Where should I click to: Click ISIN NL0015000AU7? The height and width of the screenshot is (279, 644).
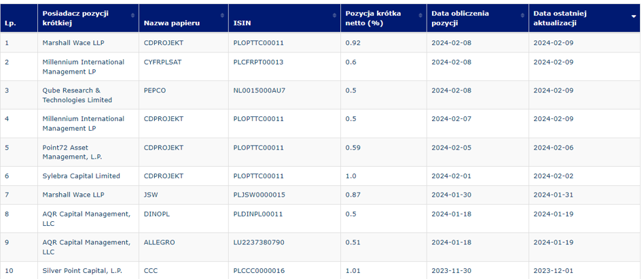click(x=259, y=91)
